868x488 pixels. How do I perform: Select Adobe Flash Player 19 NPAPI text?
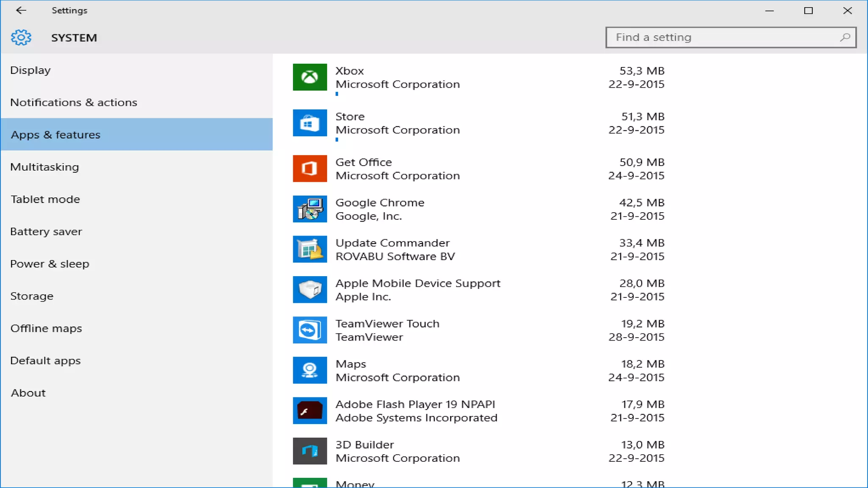[x=415, y=404]
